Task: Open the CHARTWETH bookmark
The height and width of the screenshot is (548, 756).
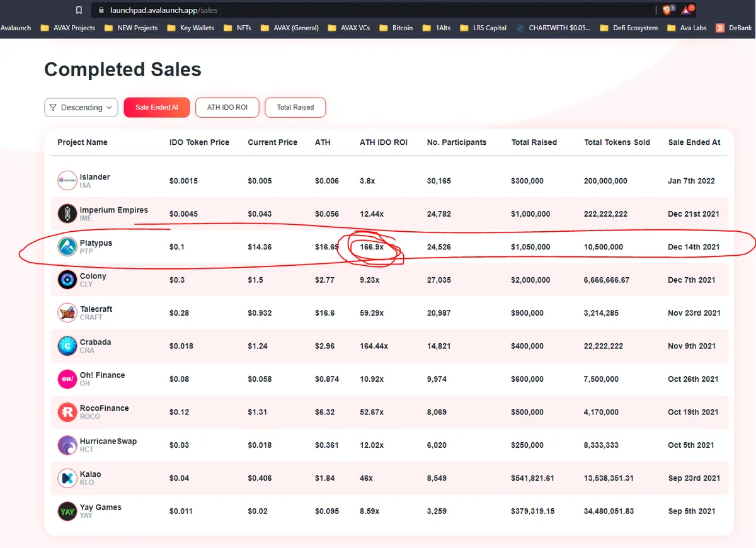Action: pyautogui.click(x=553, y=28)
